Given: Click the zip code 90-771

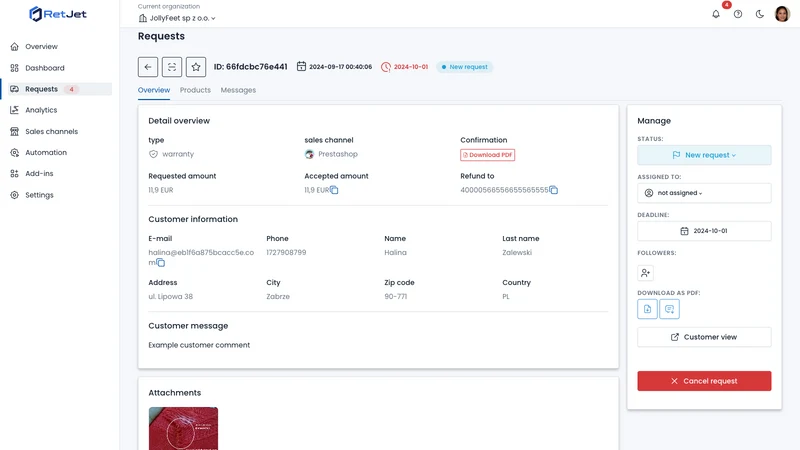Looking at the screenshot, I should [395, 296].
